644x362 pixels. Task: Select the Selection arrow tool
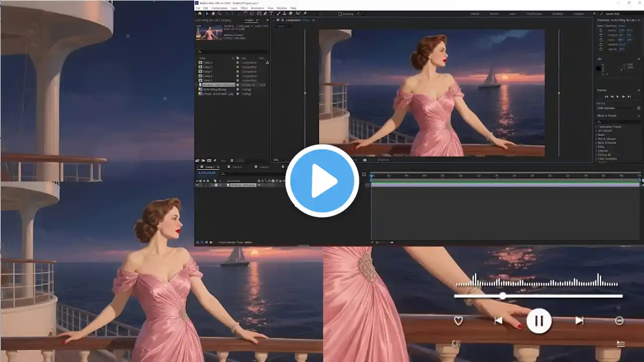[x=206, y=14]
